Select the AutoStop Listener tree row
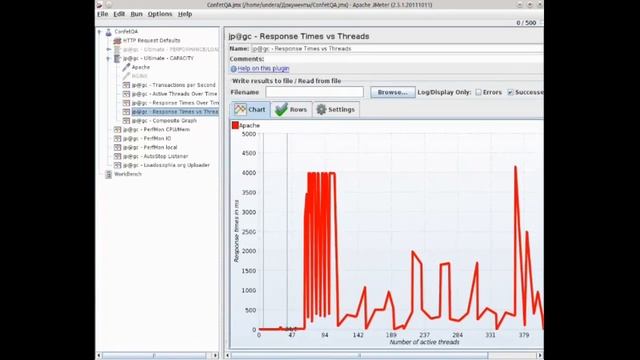The height and width of the screenshot is (360, 640). [x=156, y=156]
